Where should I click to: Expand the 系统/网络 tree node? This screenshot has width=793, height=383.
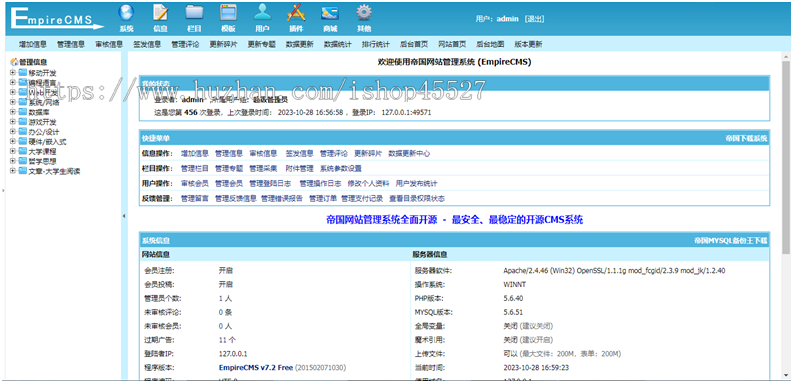[x=13, y=102]
